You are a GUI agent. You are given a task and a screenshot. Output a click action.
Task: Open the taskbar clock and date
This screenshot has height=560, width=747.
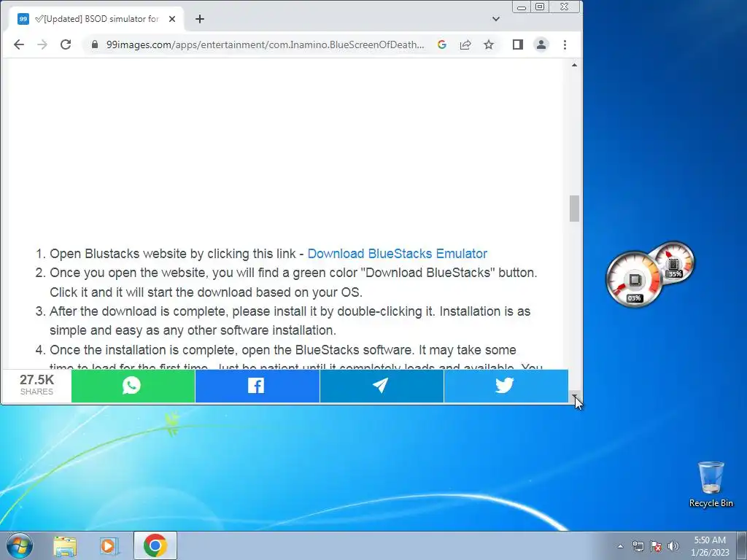click(x=710, y=546)
